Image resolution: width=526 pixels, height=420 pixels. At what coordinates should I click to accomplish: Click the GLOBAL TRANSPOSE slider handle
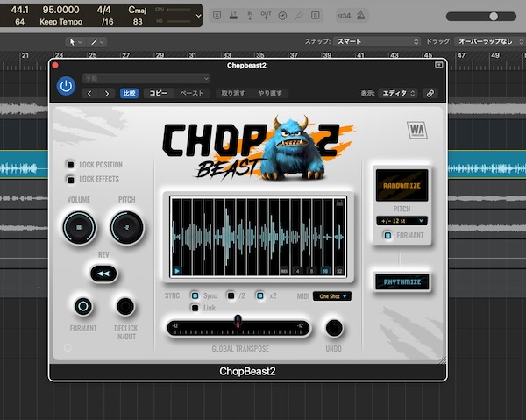pyautogui.click(x=238, y=321)
